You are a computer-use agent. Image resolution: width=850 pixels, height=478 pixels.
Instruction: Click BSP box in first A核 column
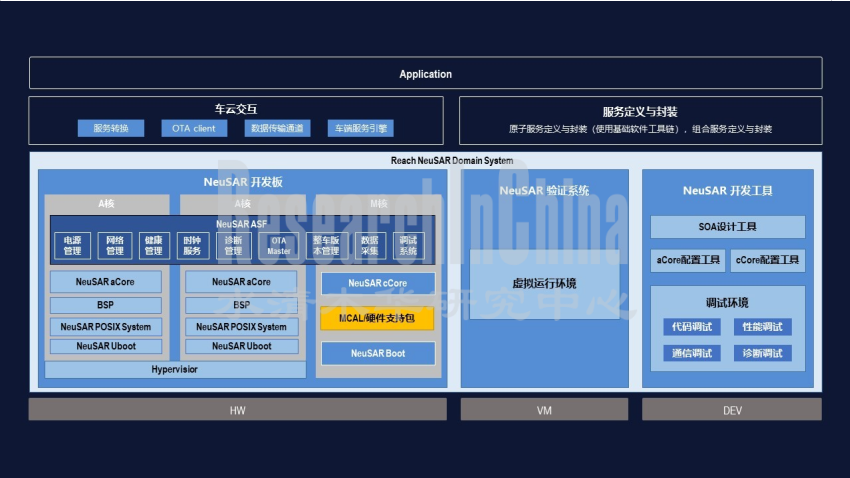106,305
